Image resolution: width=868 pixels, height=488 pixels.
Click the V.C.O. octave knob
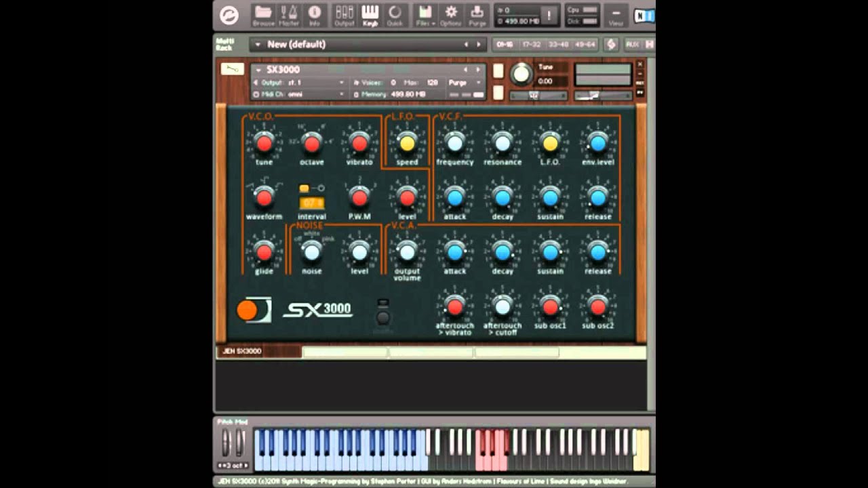[311, 143]
